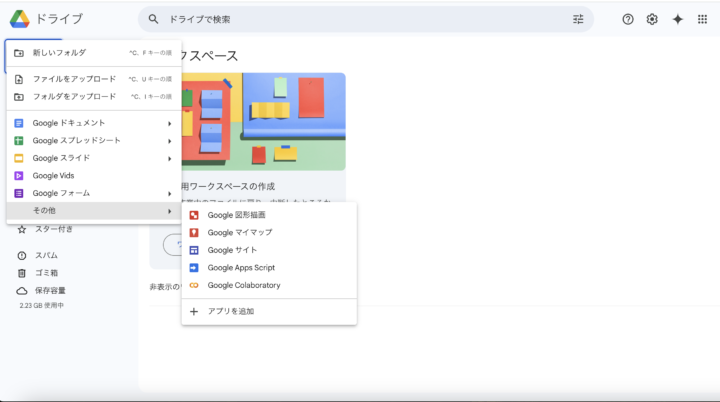Click the spam clock icon
Screen dimensions: 720x402
(22, 255)
